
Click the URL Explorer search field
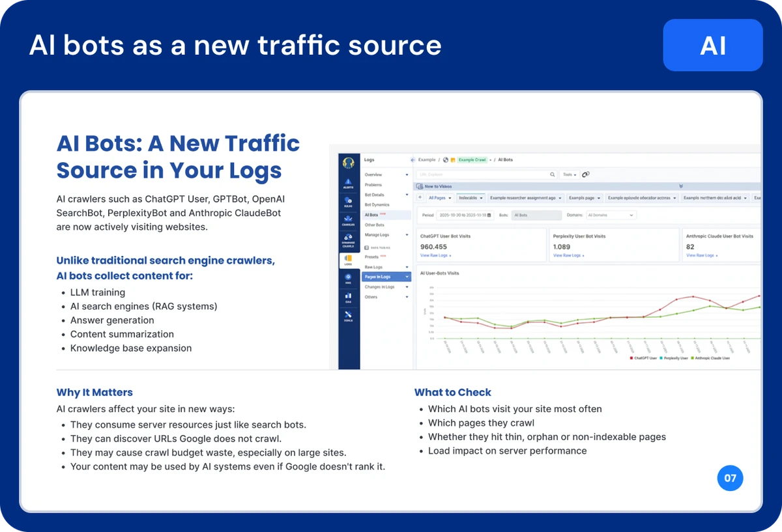[482, 175]
